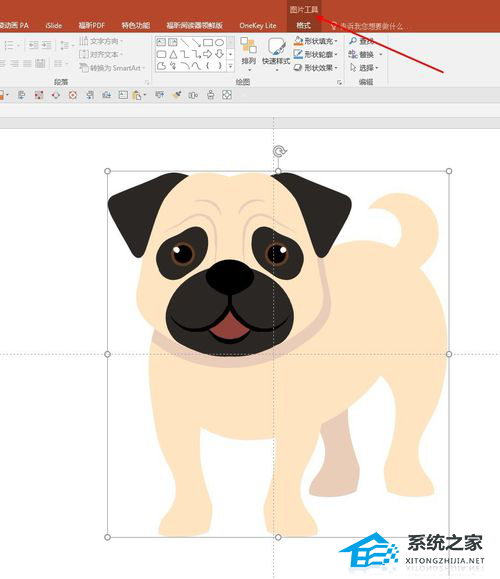The width and height of the screenshot is (500, 579).
Task: Click the distribute vertically toolbar icon
Action: [210, 95]
